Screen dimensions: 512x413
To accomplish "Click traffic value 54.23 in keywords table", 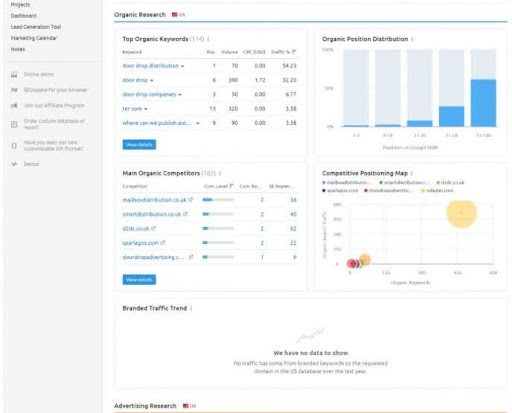I will point(289,66).
